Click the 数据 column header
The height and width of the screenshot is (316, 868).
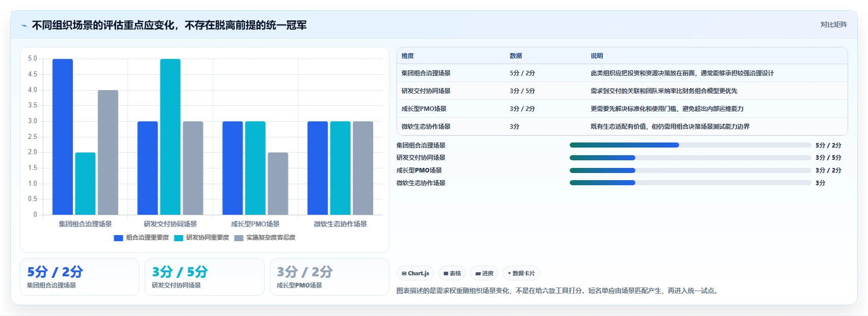pyautogui.click(x=516, y=56)
